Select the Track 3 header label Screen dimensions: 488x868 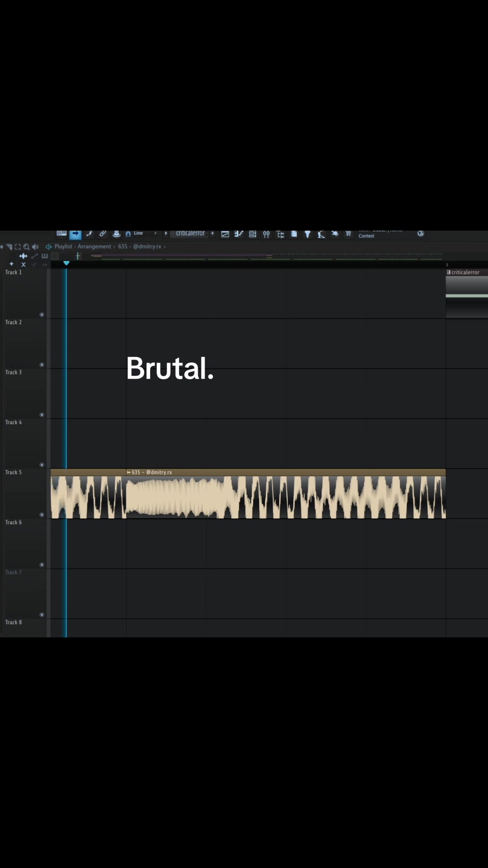14,372
